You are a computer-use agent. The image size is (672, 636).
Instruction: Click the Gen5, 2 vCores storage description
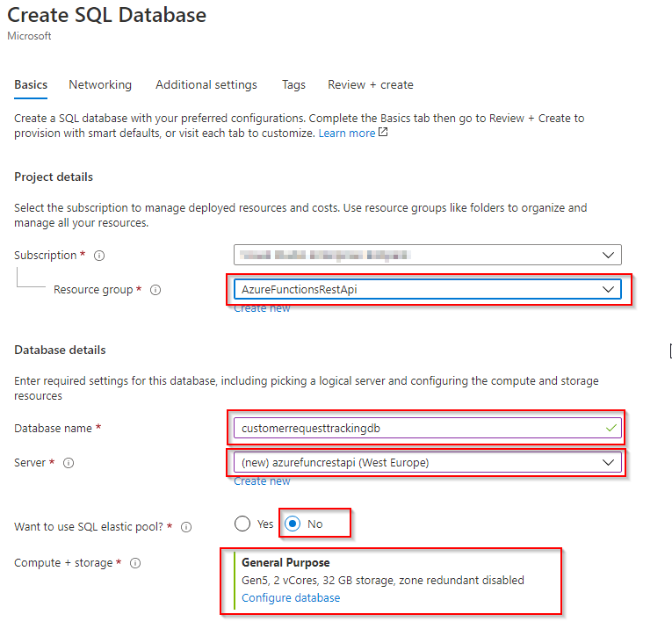[383, 581]
